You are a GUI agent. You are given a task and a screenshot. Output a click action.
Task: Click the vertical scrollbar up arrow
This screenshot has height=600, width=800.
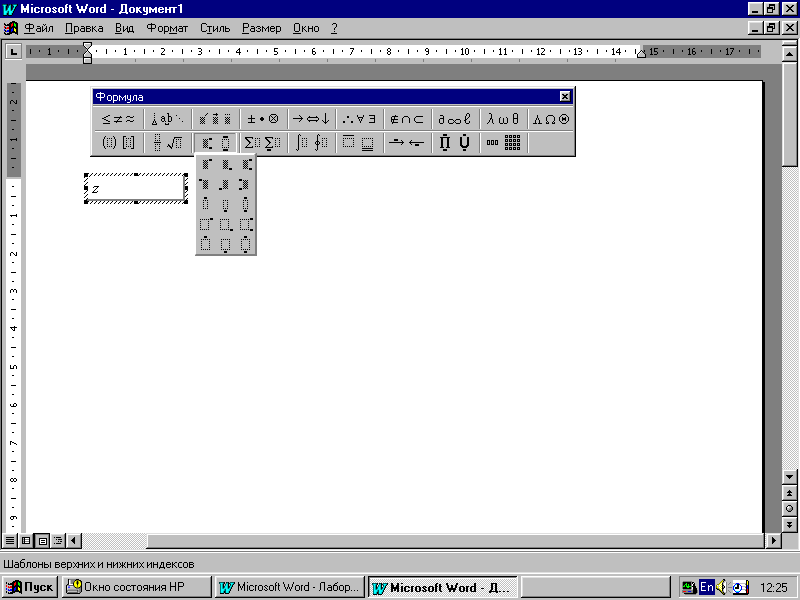coord(789,53)
